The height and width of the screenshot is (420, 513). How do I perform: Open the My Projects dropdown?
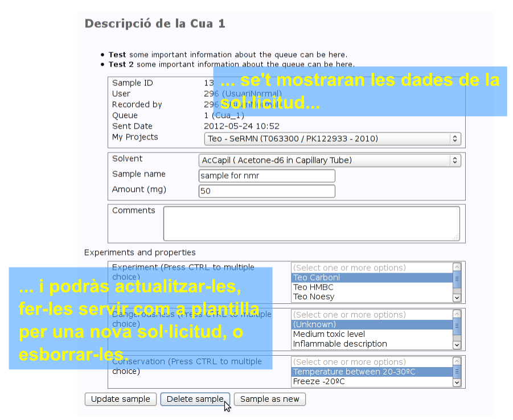[x=333, y=139]
